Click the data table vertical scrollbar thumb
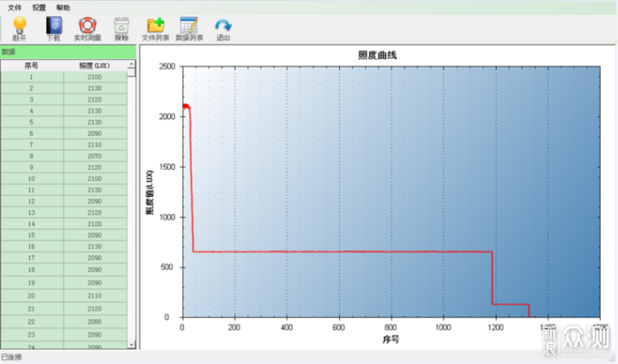Image resolution: width=618 pixels, height=364 pixels. pos(131,72)
